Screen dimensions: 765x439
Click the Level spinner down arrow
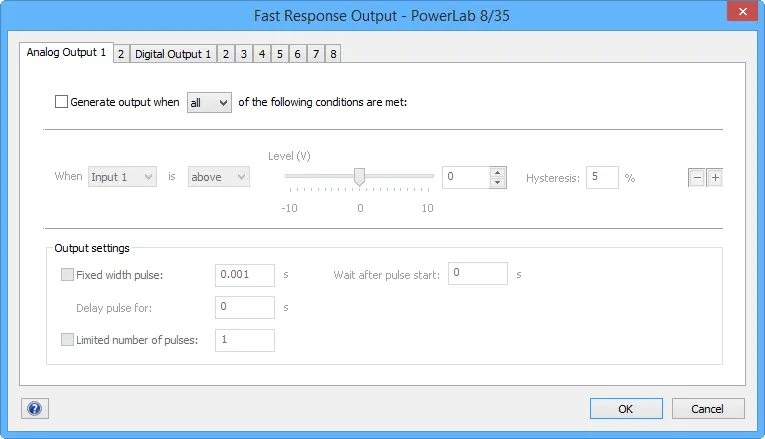coord(498,182)
